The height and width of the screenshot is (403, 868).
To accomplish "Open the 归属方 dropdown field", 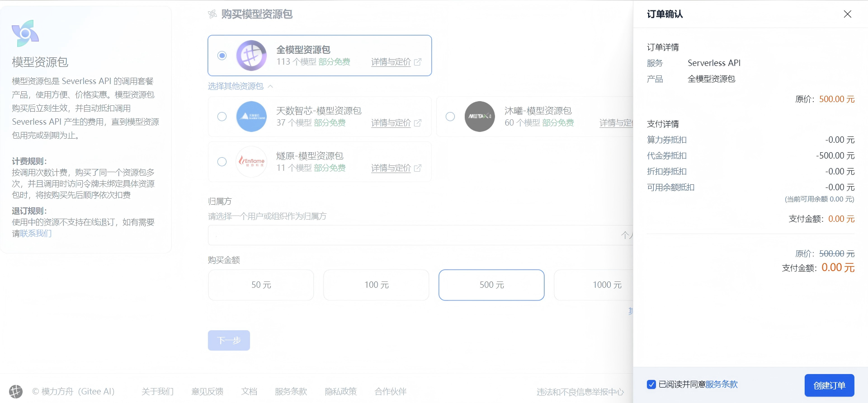I will 420,235.
